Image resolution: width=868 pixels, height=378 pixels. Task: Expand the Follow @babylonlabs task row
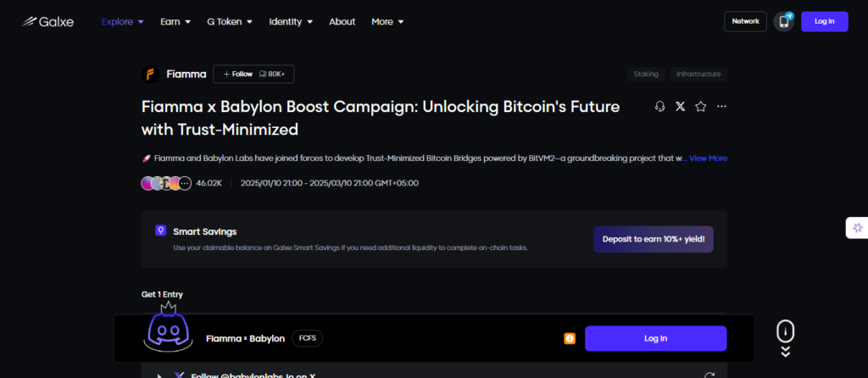(159, 375)
